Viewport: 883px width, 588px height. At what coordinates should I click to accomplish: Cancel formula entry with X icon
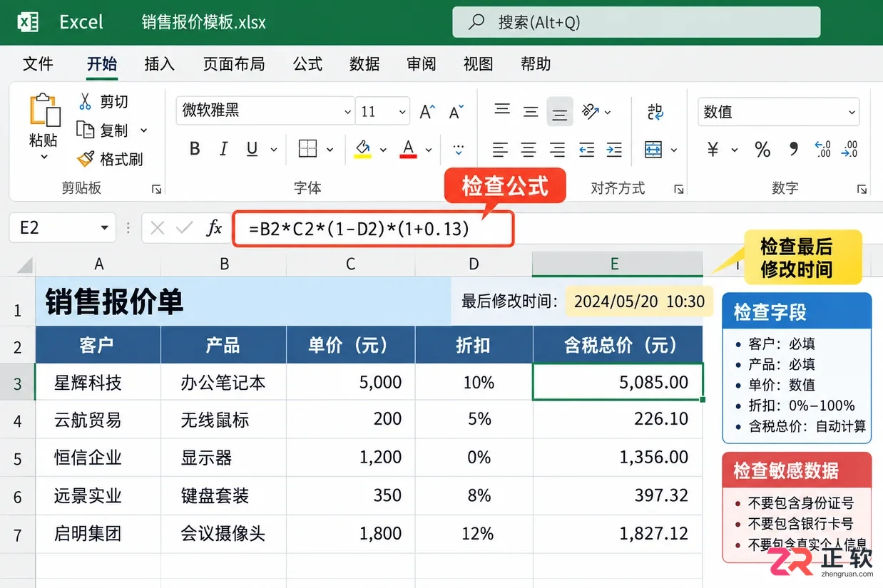pos(158,228)
